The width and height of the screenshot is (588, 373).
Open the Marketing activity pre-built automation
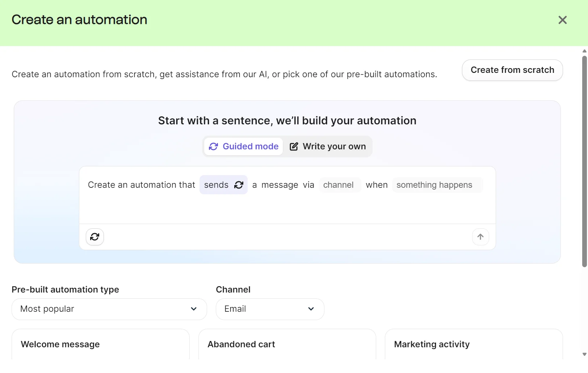474,344
